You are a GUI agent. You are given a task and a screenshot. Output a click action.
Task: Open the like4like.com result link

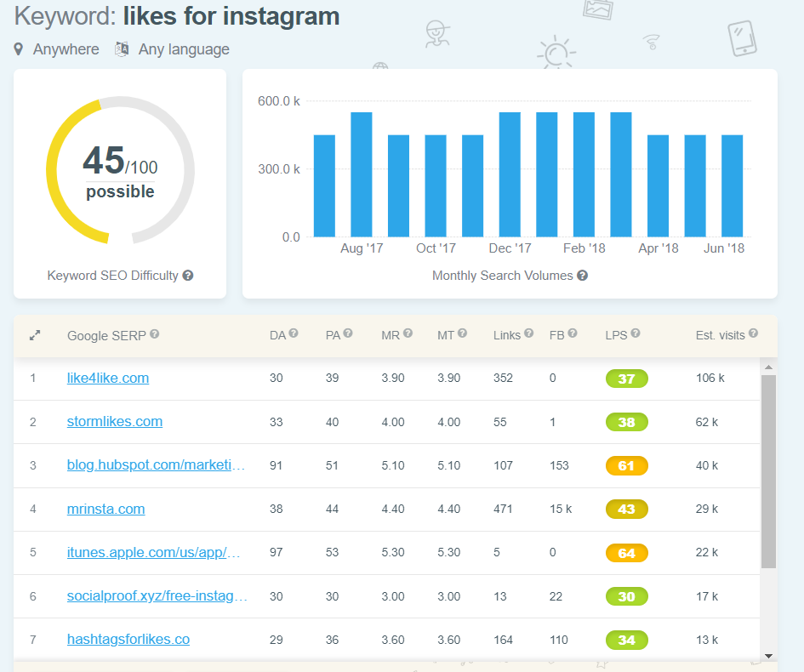coord(108,379)
